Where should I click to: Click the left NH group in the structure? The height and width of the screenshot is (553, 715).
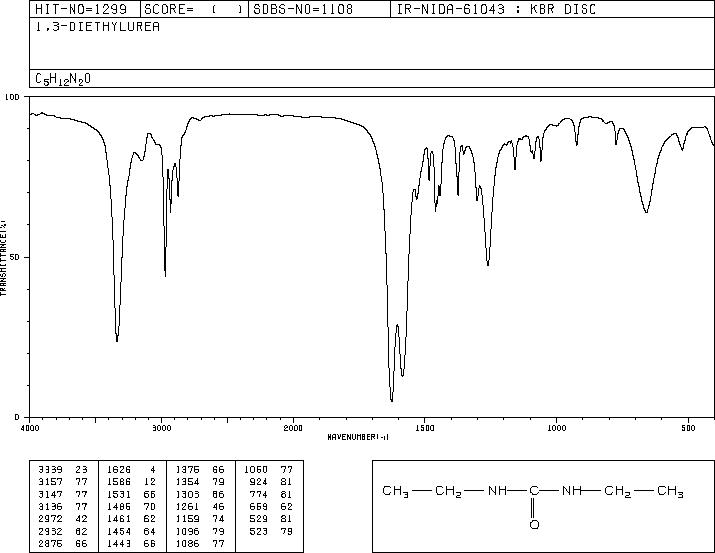(x=497, y=491)
